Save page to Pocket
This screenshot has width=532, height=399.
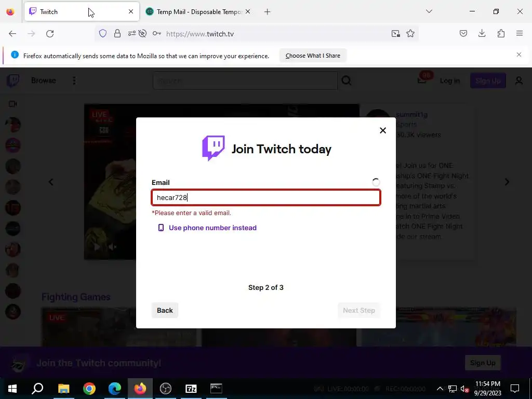coord(463,33)
